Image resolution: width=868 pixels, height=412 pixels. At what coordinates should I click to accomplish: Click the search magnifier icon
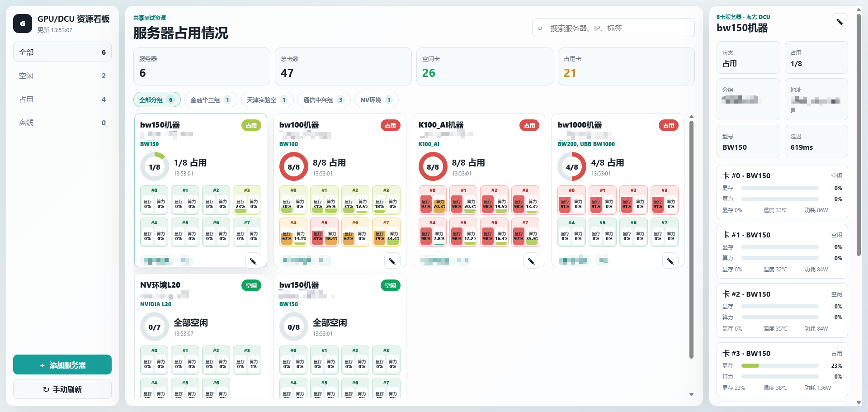pyautogui.click(x=540, y=28)
